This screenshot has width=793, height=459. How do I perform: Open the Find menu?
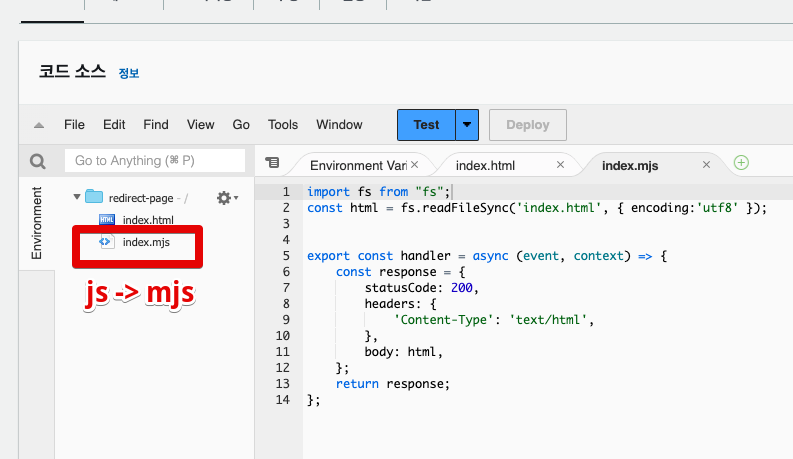pos(156,125)
